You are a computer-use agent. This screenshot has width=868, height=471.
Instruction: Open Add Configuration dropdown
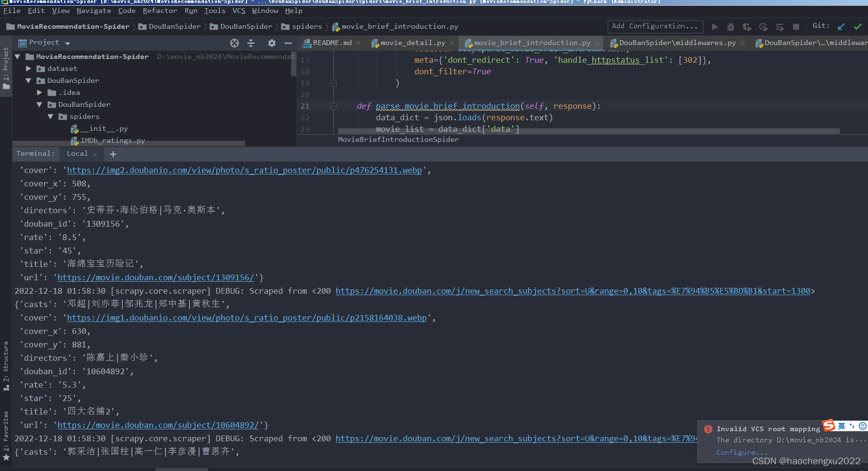(x=655, y=26)
